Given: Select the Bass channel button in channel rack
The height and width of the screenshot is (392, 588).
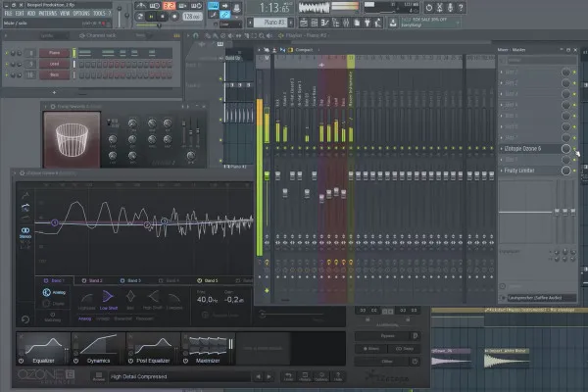Looking at the screenshot, I should click(54, 74).
